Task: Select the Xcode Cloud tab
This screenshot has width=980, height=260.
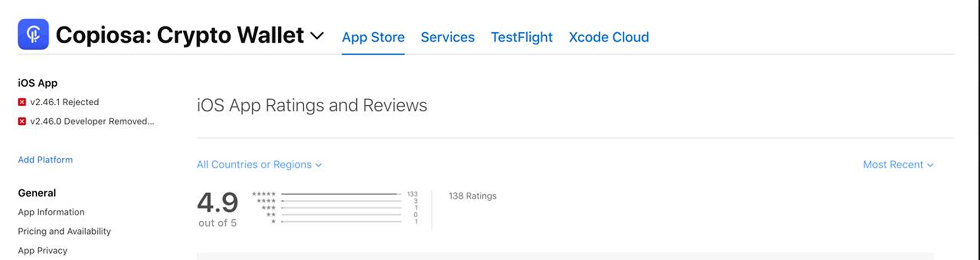Action: (609, 37)
